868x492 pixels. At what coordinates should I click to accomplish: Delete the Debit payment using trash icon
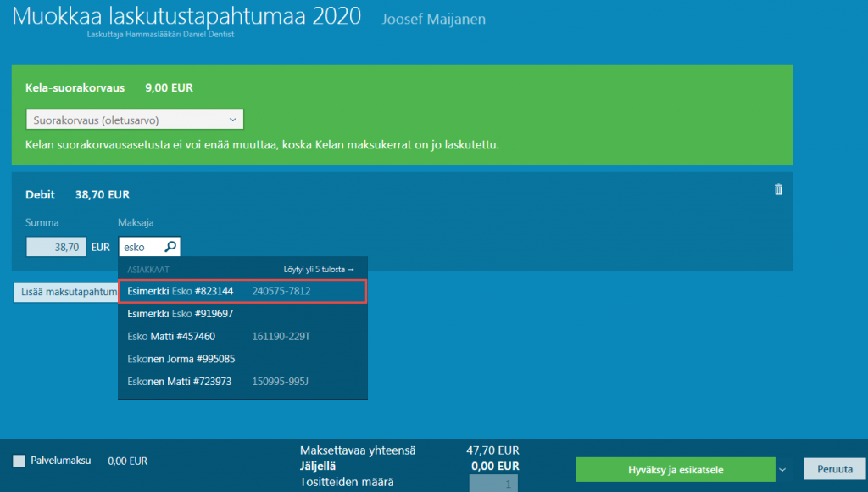coord(778,190)
